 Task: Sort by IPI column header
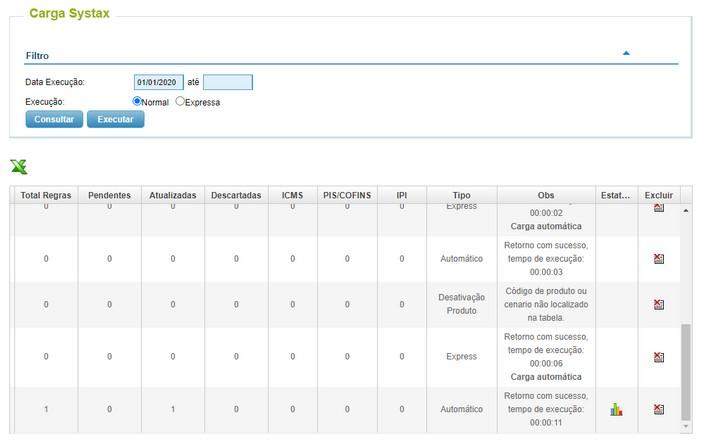point(402,195)
